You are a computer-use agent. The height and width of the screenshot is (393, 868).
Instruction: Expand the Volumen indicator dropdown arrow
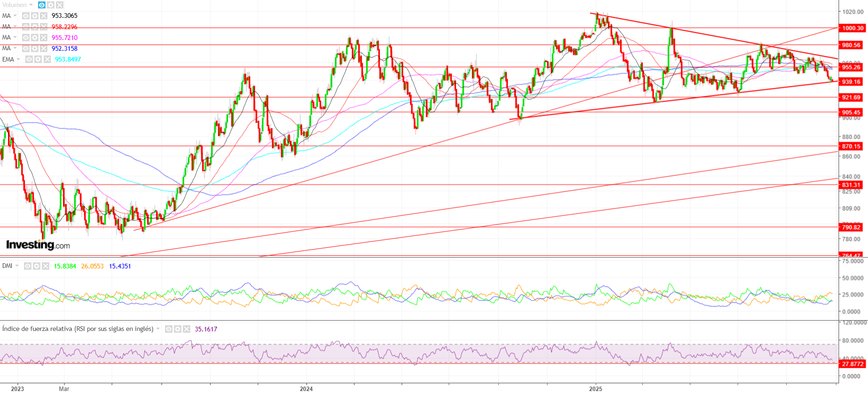(31, 5)
